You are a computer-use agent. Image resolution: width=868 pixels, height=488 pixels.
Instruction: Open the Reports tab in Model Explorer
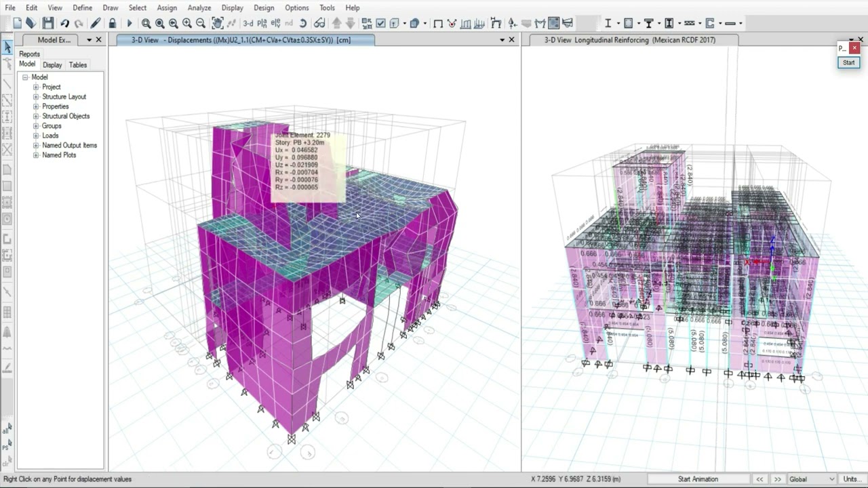(x=29, y=54)
